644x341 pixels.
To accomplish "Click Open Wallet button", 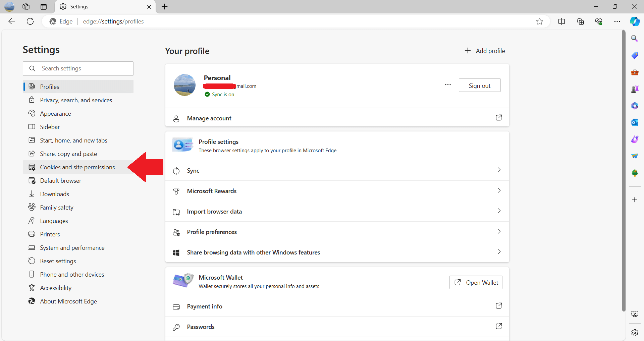I will click(x=476, y=282).
